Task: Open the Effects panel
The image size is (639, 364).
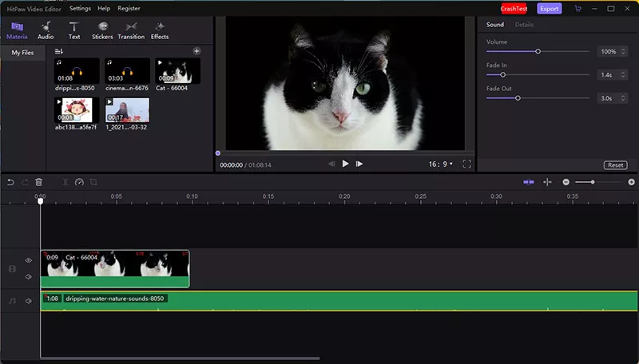Action: coord(160,30)
